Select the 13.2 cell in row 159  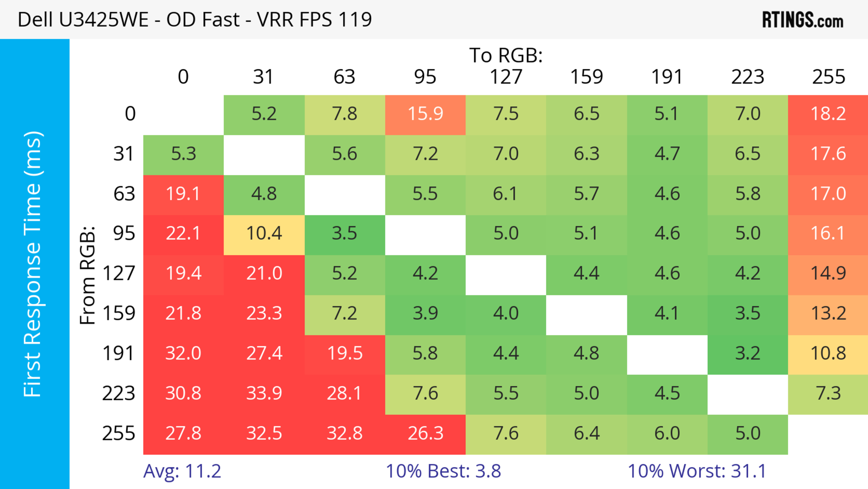tap(828, 313)
